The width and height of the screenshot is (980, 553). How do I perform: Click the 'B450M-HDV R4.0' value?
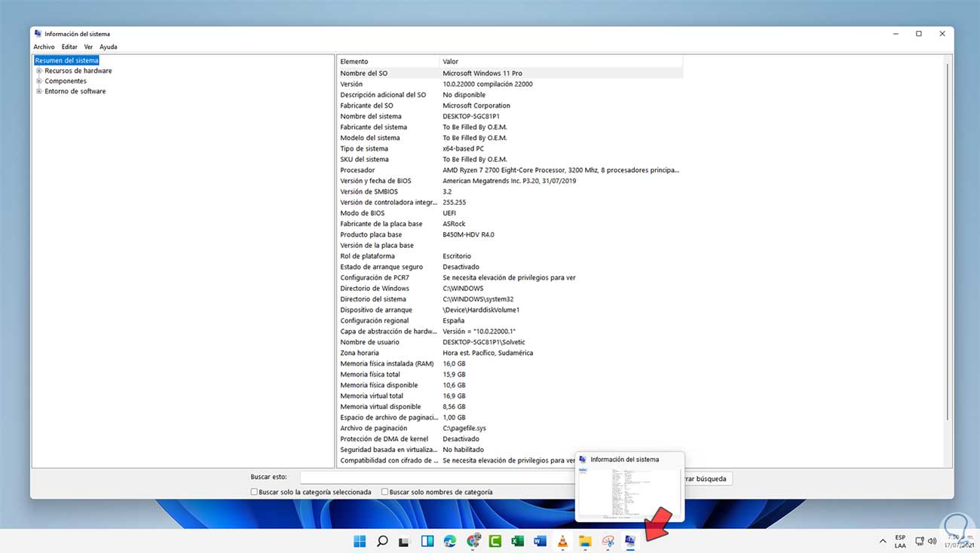coord(468,235)
